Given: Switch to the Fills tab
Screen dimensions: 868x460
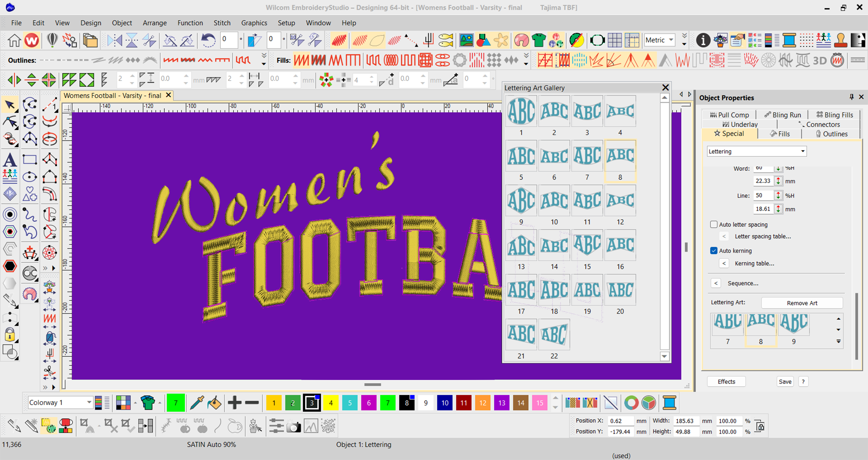Looking at the screenshot, I should (779, 134).
